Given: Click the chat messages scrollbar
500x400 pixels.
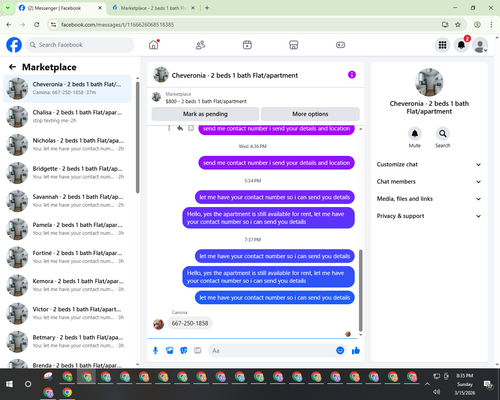Looking at the screenshot, I should [360, 290].
